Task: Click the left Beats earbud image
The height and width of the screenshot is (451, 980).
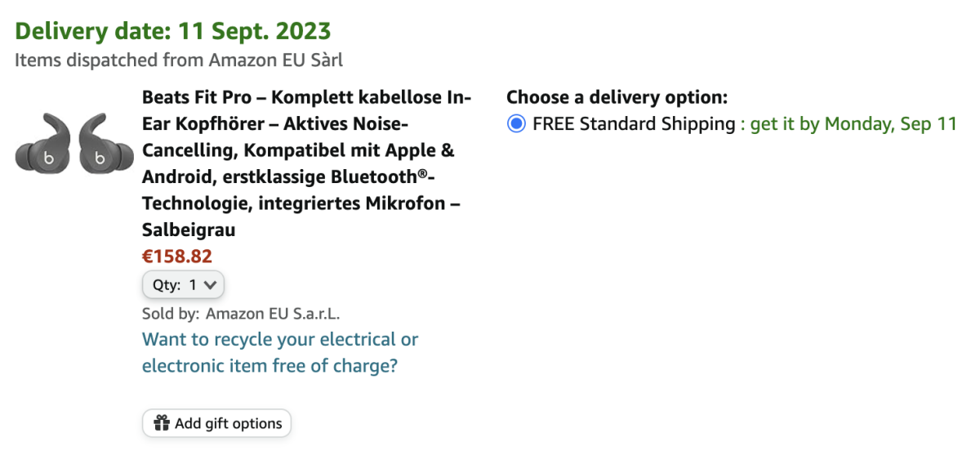Action: (x=45, y=143)
